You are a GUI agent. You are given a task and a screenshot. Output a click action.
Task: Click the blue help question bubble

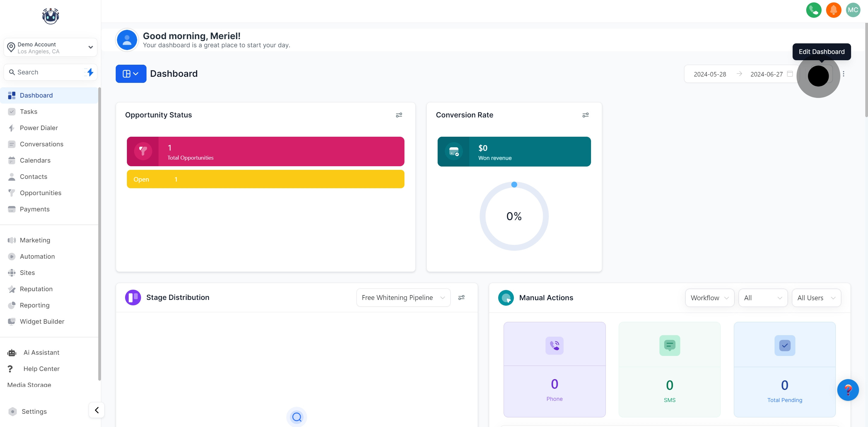[848, 390]
